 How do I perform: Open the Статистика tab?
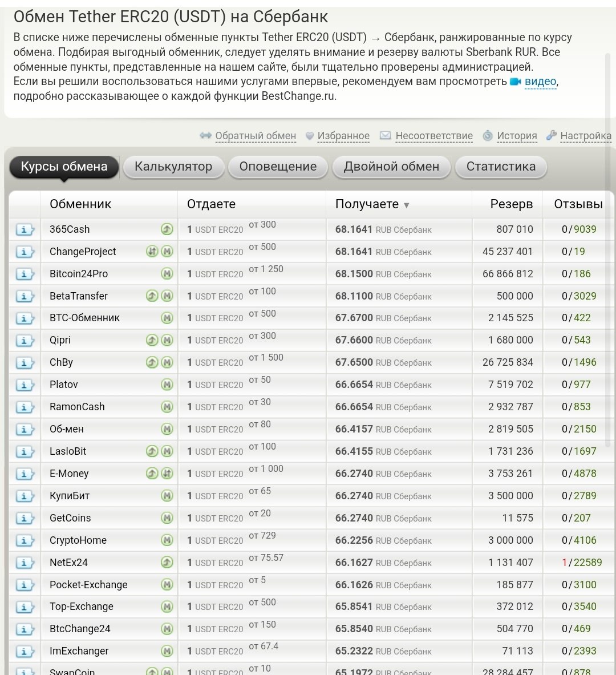click(501, 167)
